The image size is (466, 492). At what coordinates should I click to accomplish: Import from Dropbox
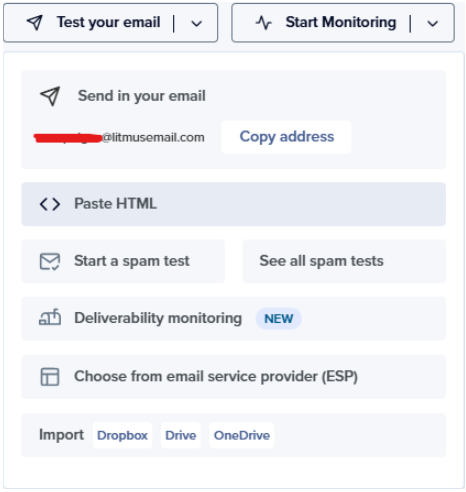pos(122,435)
